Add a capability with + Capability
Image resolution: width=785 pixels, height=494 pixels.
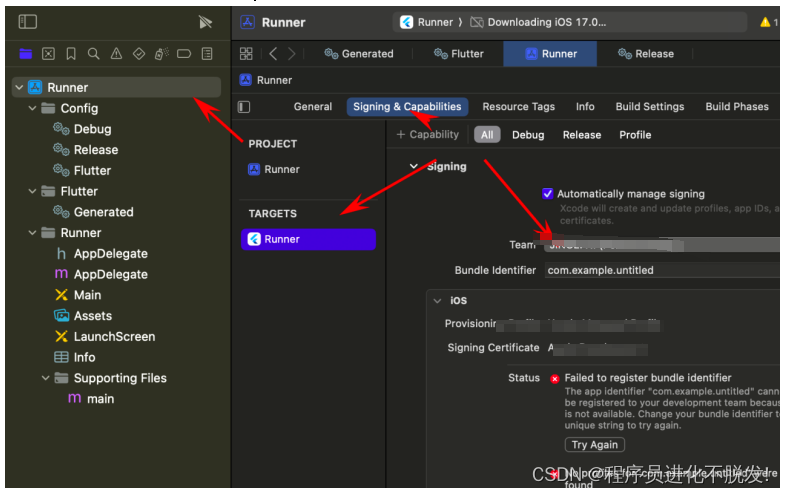[x=428, y=135]
